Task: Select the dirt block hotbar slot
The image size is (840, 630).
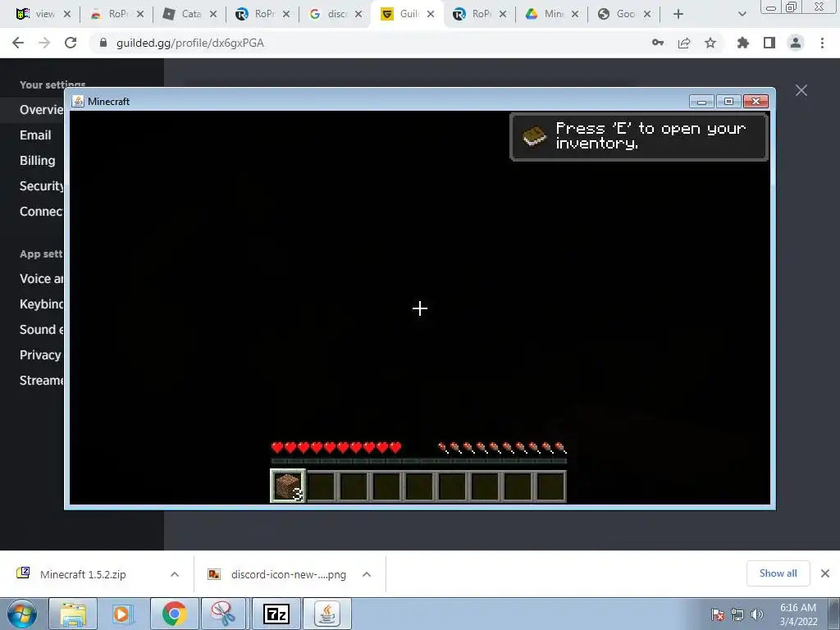Action: click(288, 486)
